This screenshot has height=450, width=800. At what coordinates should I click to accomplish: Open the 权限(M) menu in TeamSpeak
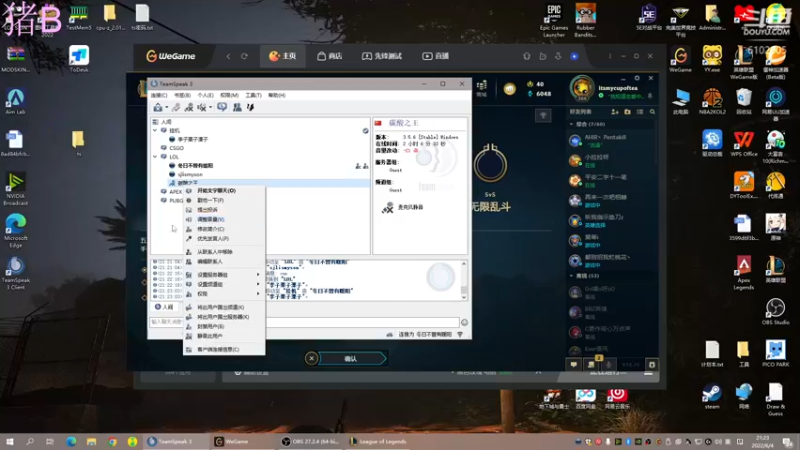tap(229, 95)
